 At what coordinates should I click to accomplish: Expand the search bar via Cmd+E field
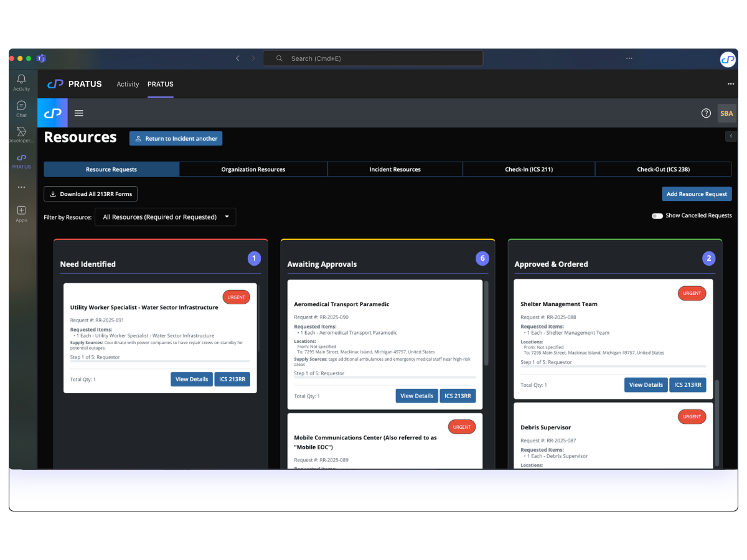click(x=372, y=58)
